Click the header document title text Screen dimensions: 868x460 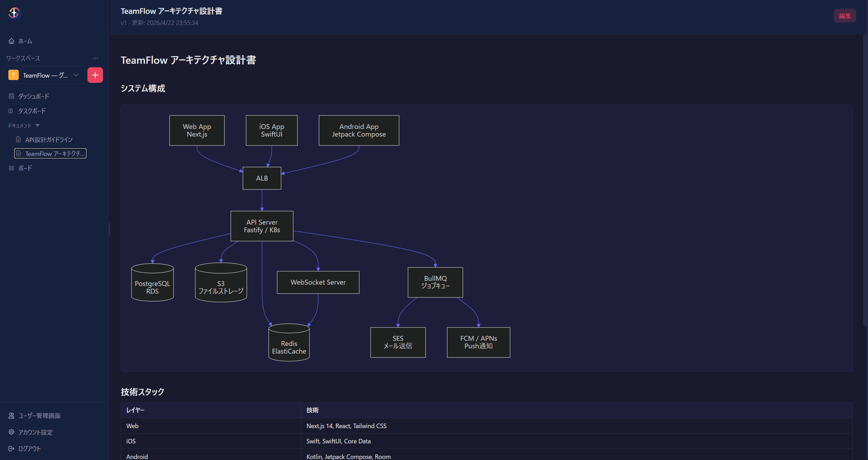point(171,11)
